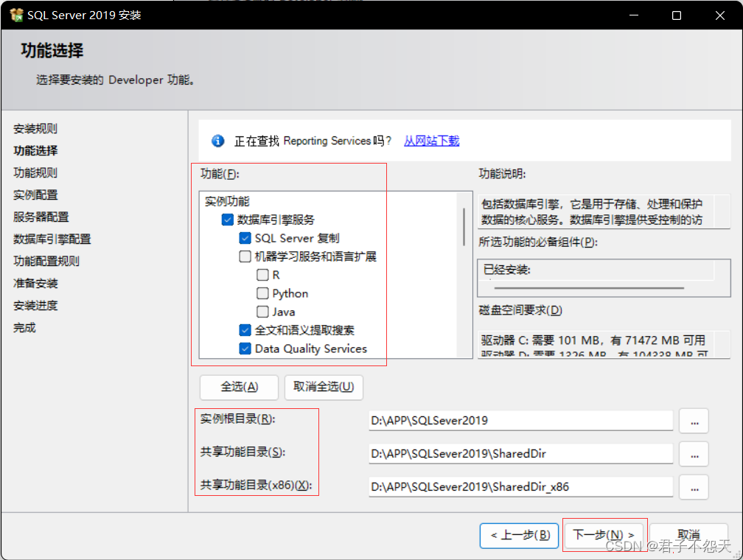Click horizontal scrollbar in 已经安装 box
The image size is (743, 560).
[x=589, y=287]
